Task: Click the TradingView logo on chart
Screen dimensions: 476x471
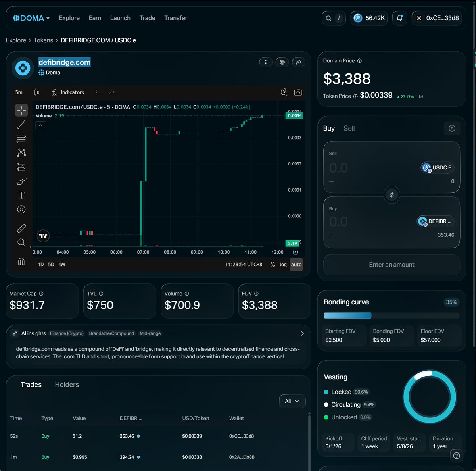Action: click(43, 236)
